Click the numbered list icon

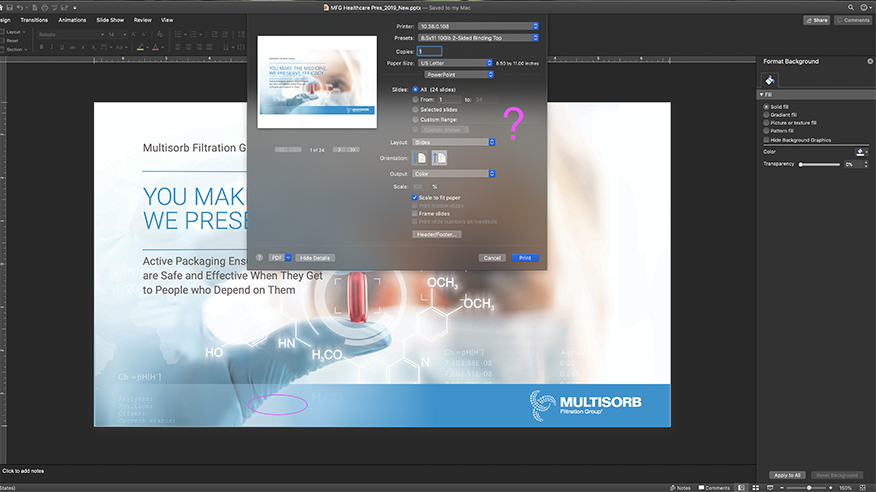click(193, 34)
